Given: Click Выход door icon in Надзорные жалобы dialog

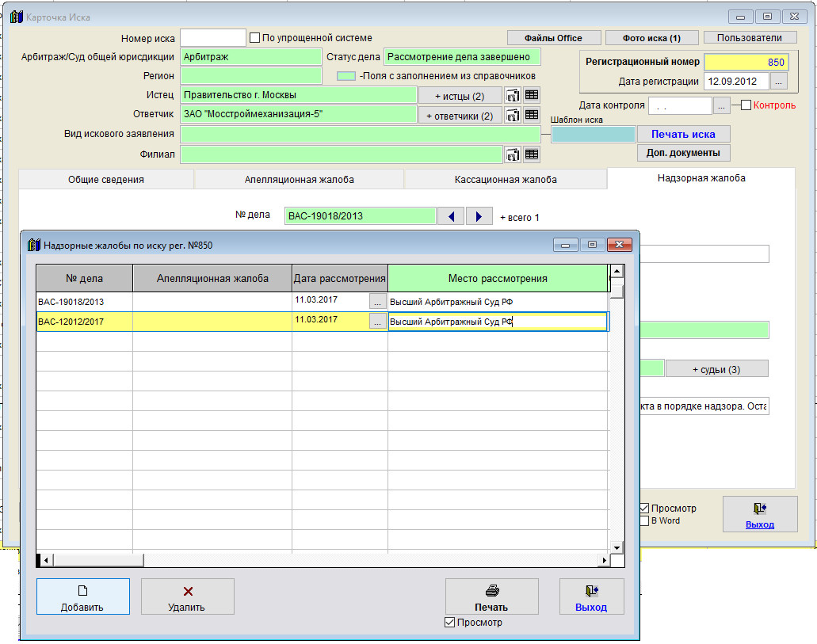Looking at the screenshot, I should 591,596.
